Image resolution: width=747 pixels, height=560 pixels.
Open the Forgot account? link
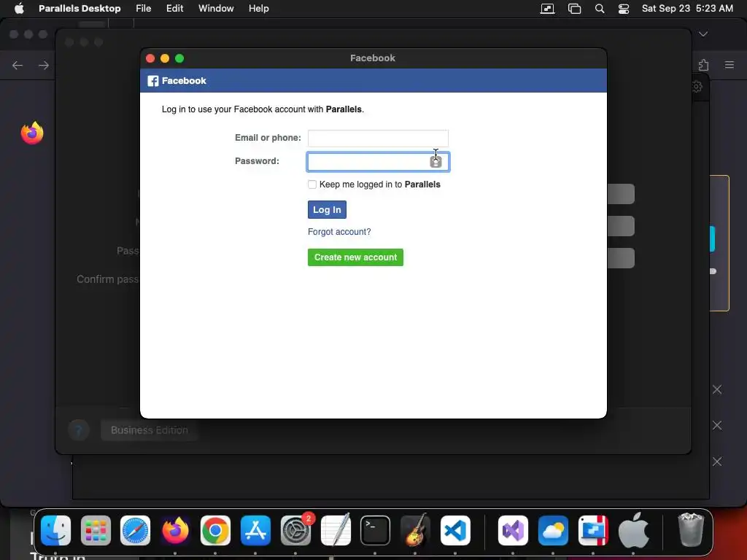pyautogui.click(x=339, y=232)
